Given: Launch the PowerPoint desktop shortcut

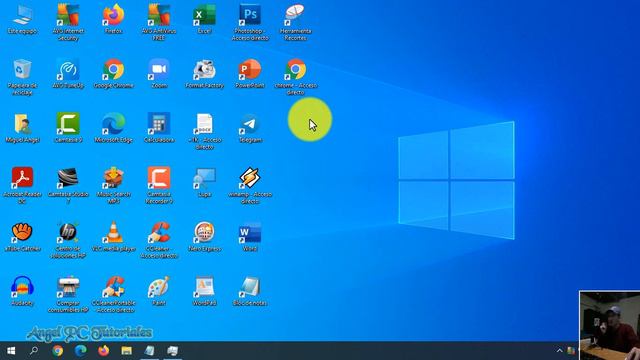Looking at the screenshot, I should pyautogui.click(x=250, y=74).
